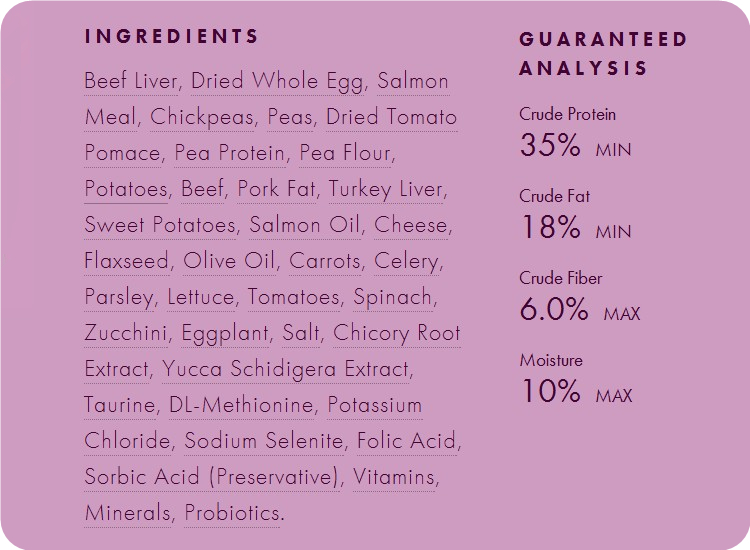Click the Pork Fat ingredient
The image size is (750, 550).
(276, 189)
